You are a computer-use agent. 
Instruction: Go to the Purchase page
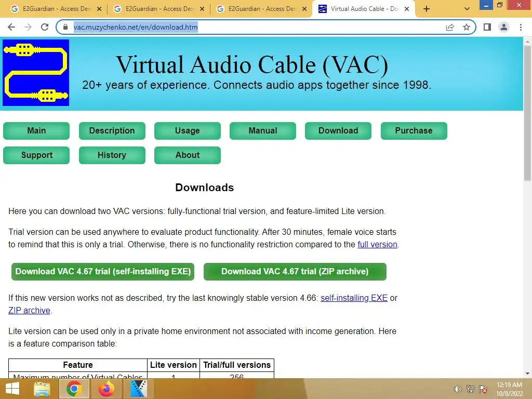click(x=414, y=130)
